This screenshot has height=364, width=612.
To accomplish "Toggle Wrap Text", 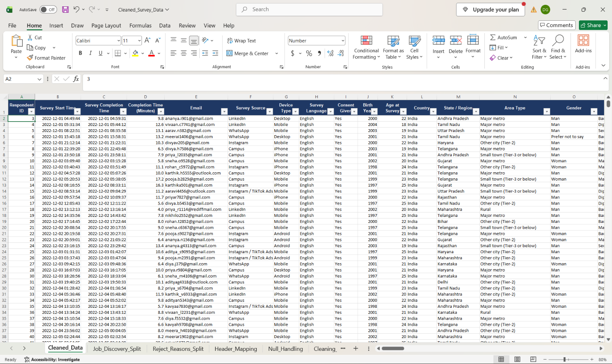I will pyautogui.click(x=241, y=41).
